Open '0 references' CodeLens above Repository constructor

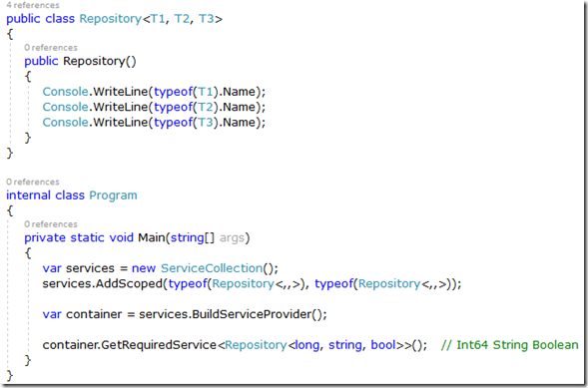(51, 48)
